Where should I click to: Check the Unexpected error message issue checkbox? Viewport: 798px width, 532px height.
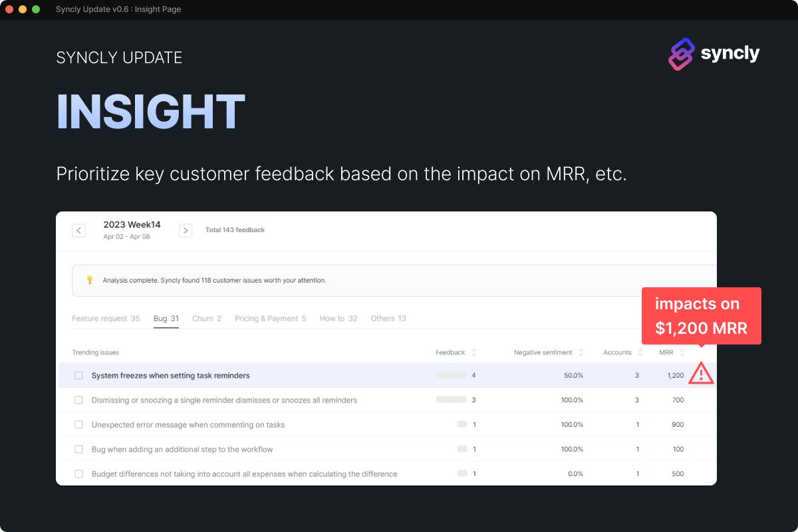click(x=78, y=424)
